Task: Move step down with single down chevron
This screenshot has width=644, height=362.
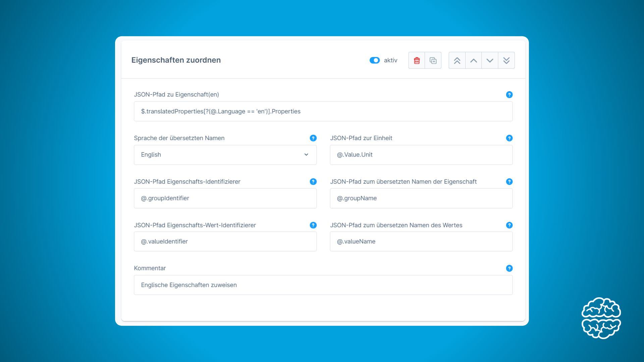Action: pyautogui.click(x=490, y=60)
